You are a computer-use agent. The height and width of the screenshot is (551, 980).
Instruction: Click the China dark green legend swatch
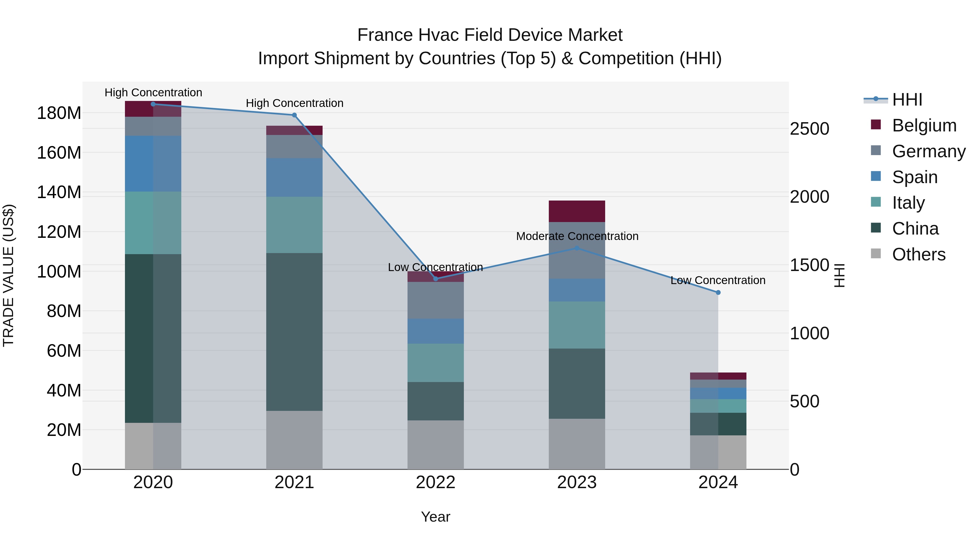click(x=876, y=228)
